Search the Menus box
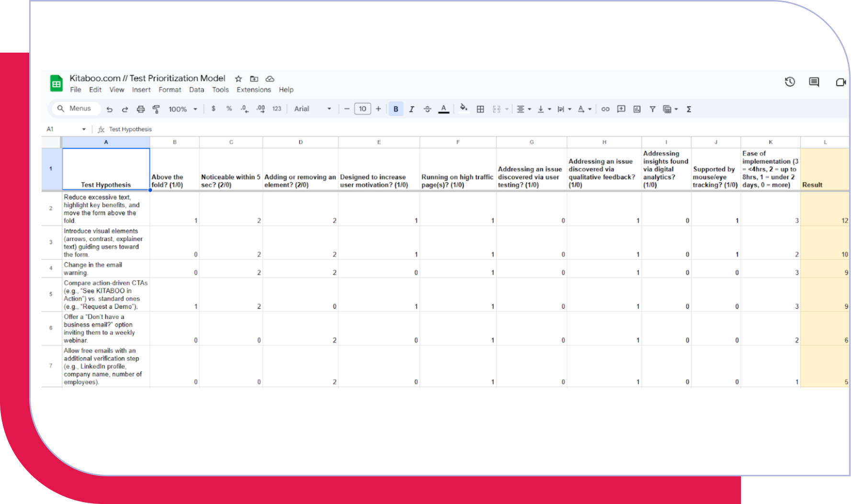This screenshot has width=851, height=504. pyautogui.click(x=77, y=109)
